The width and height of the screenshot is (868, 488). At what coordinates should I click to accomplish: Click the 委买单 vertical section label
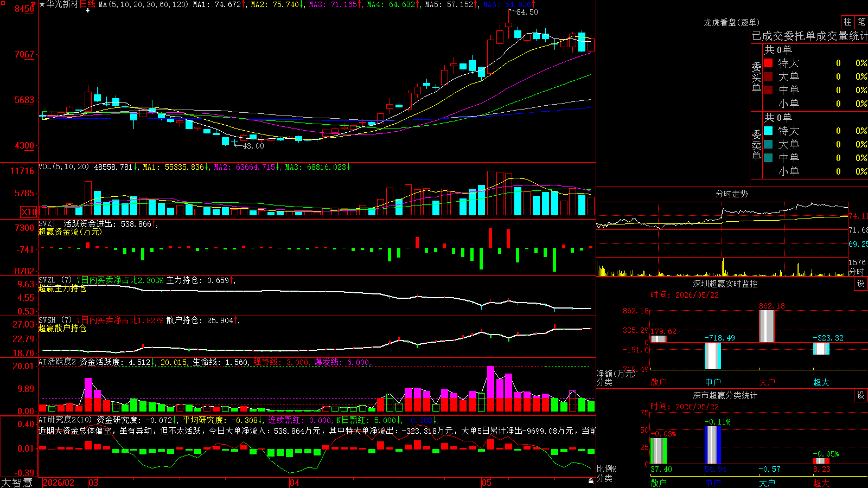tap(756, 77)
